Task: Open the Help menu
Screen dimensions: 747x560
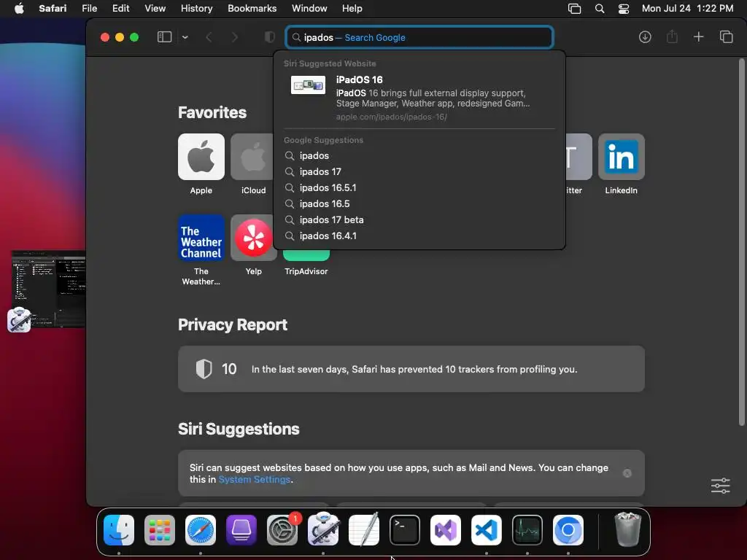Action: 352,9
